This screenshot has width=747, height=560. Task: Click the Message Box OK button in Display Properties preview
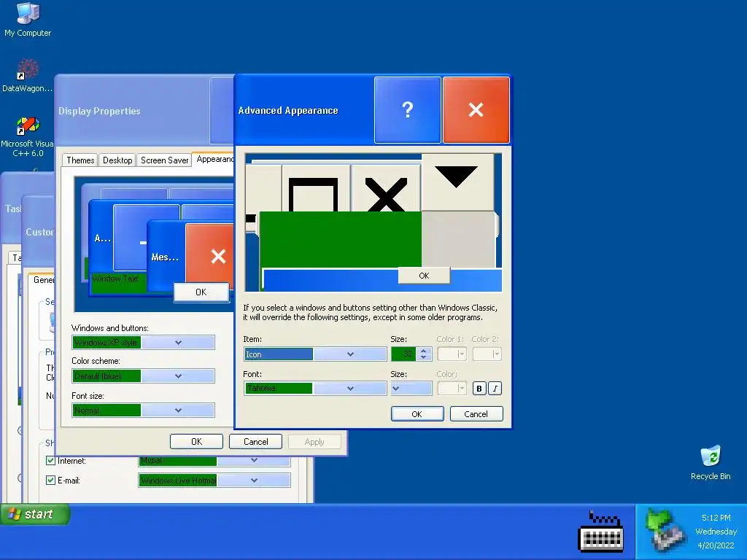coord(201,292)
